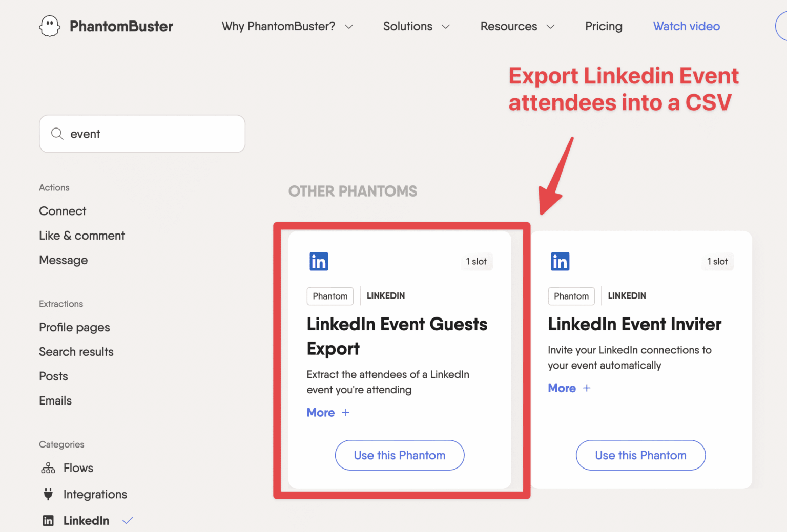Open the Solutions dropdown menu
This screenshot has height=532, width=787.
(x=416, y=26)
